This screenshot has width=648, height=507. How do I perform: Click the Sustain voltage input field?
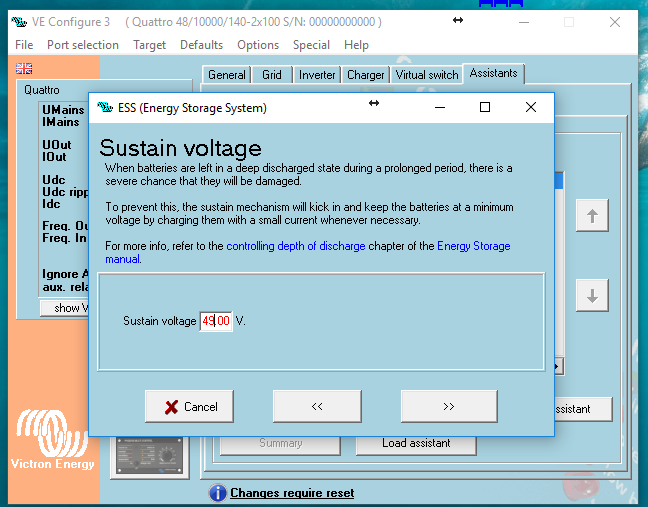tap(216, 321)
